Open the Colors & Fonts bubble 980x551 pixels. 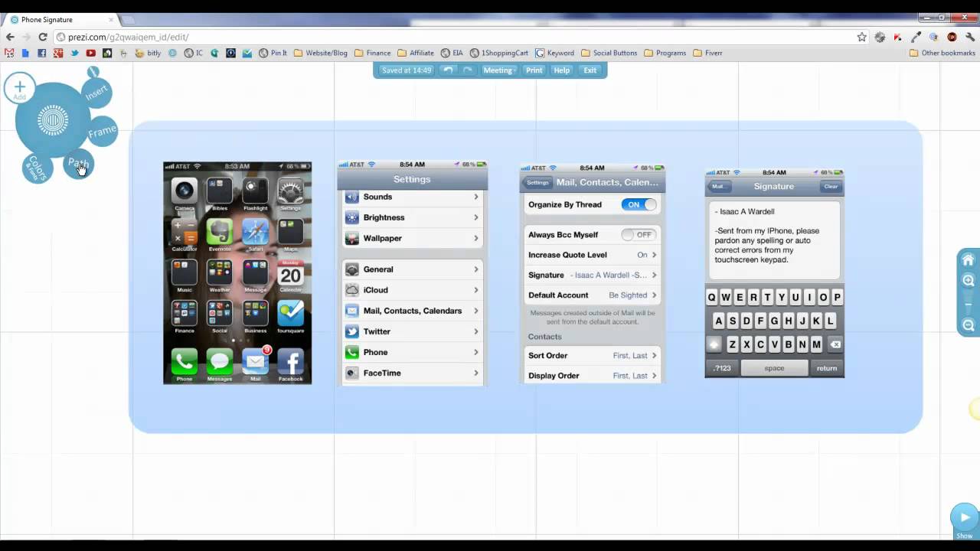pos(38,168)
